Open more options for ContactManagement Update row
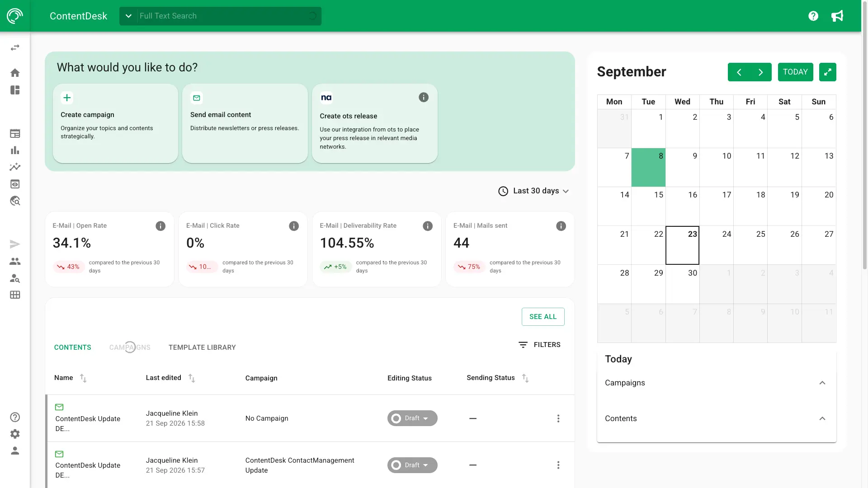 (558, 465)
